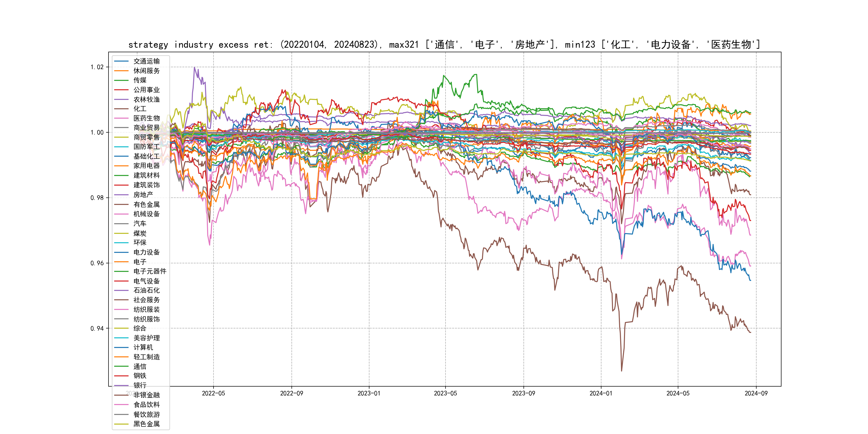
Task: Click the 石油石化 legend label
Action: (x=146, y=290)
